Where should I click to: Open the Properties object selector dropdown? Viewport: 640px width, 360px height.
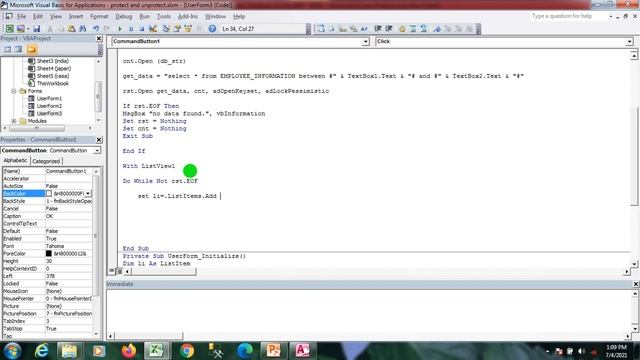97,151
